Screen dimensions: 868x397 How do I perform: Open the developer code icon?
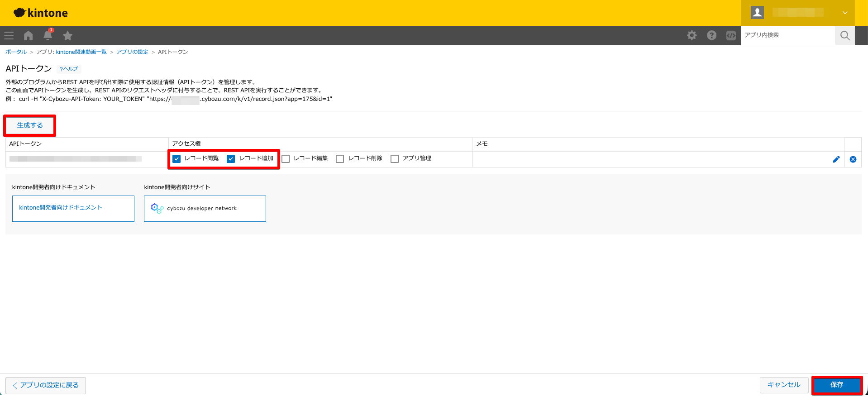pyautogui.click(x=731, y=35)
